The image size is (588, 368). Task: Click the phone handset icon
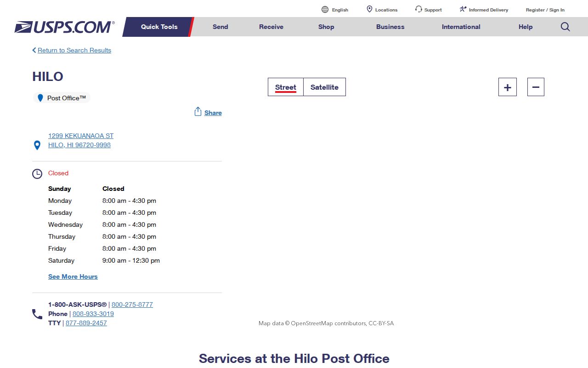(x=37, y=314)
